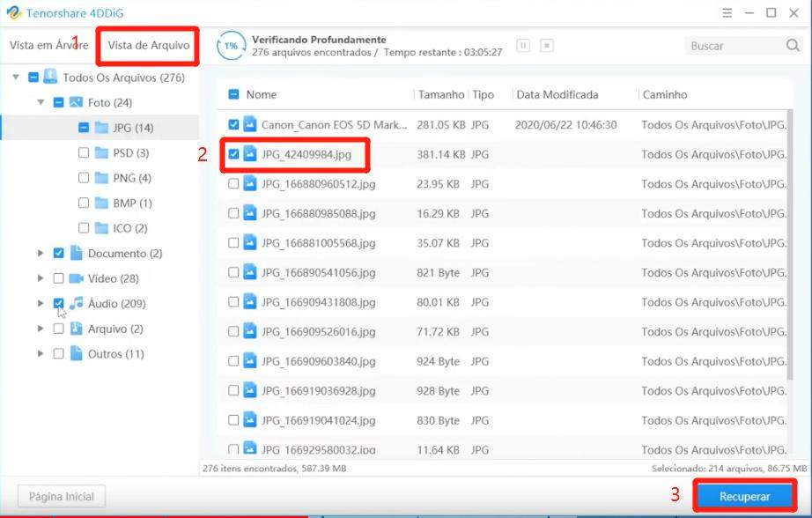Stop the deep scan
The height and width of the screenshot is (518, 812).
pos(546,46)
